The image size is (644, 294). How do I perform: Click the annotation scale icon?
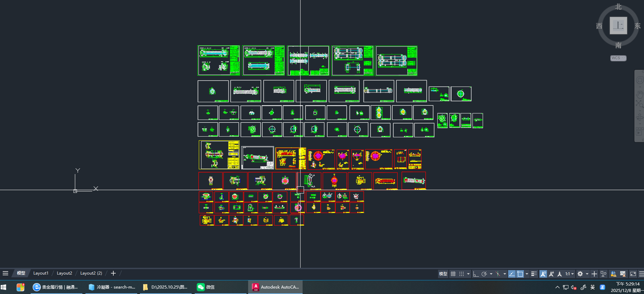pos(560,274)
